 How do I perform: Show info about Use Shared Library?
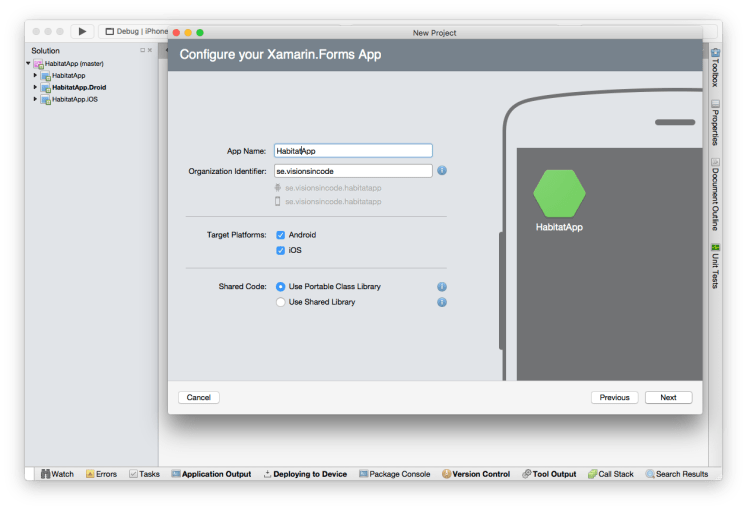coord(442,302)
